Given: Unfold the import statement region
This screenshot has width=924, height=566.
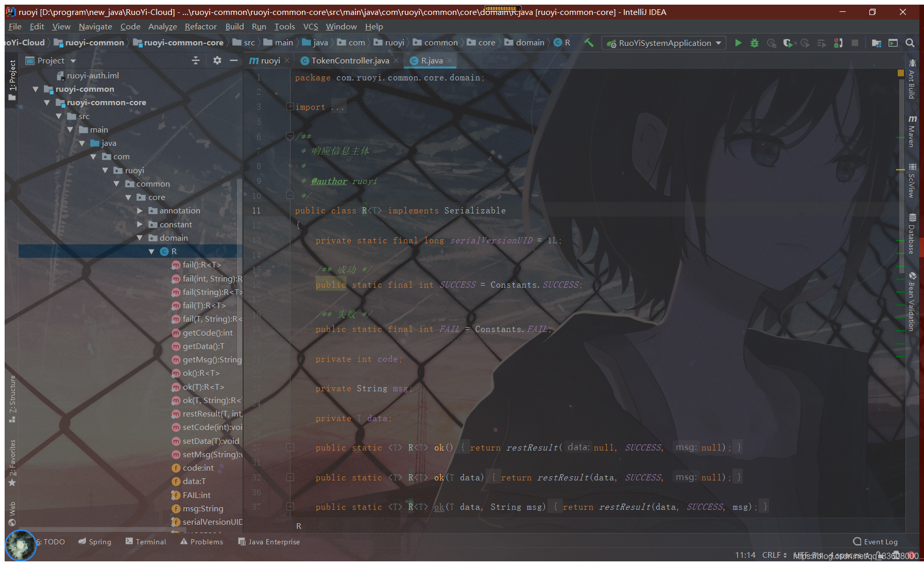Looking at the screenshot, I should point(290,107).
